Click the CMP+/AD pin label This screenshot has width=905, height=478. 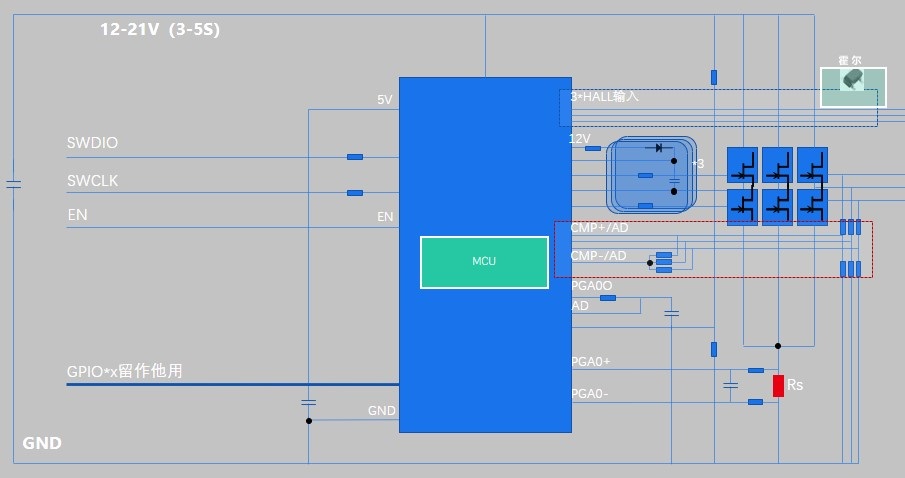pyautogui.click(x=599, y=228)
